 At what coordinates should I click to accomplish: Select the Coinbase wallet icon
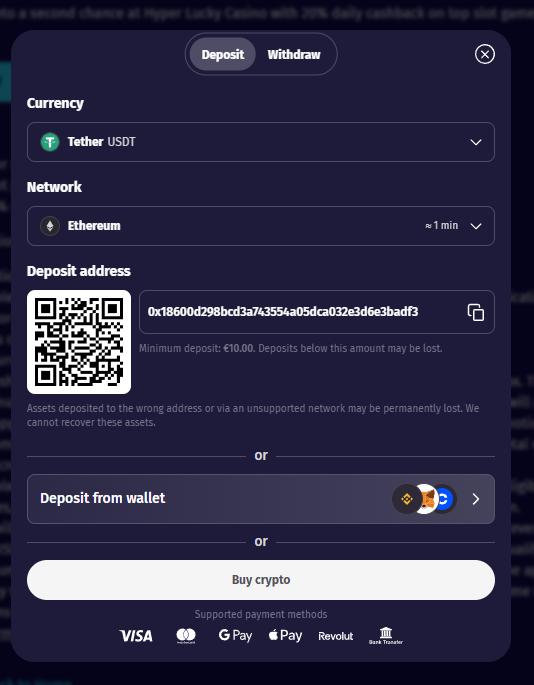(x=446, y=499)
